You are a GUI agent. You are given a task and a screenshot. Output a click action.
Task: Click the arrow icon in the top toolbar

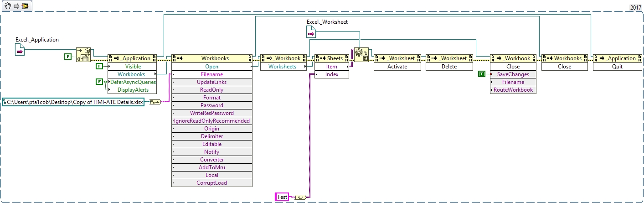(14, 6)
